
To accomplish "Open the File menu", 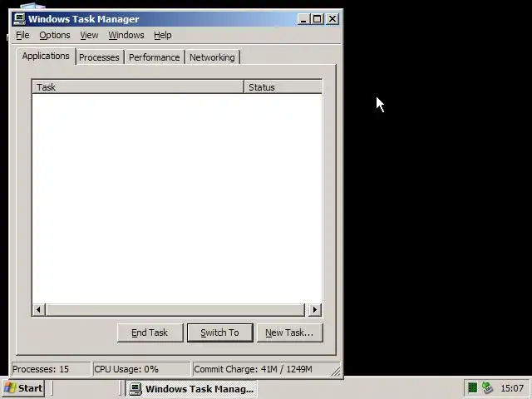I will [22, 35].
